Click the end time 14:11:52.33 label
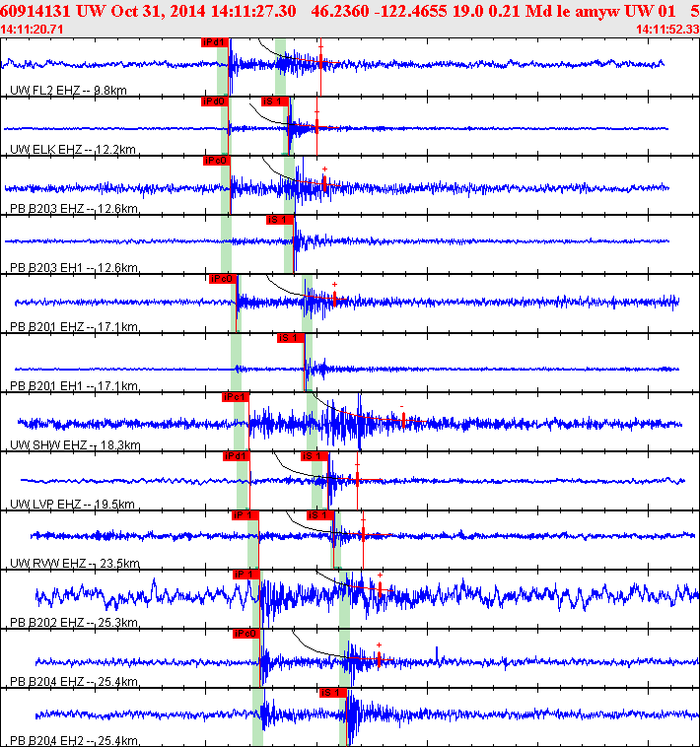 click(667, 30)
